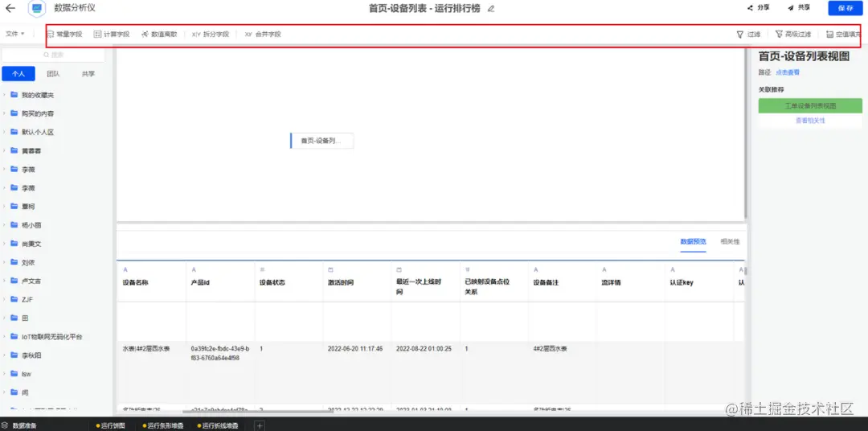Open the 点击查看 path link
868x431 pixels.
coord(787,72)
